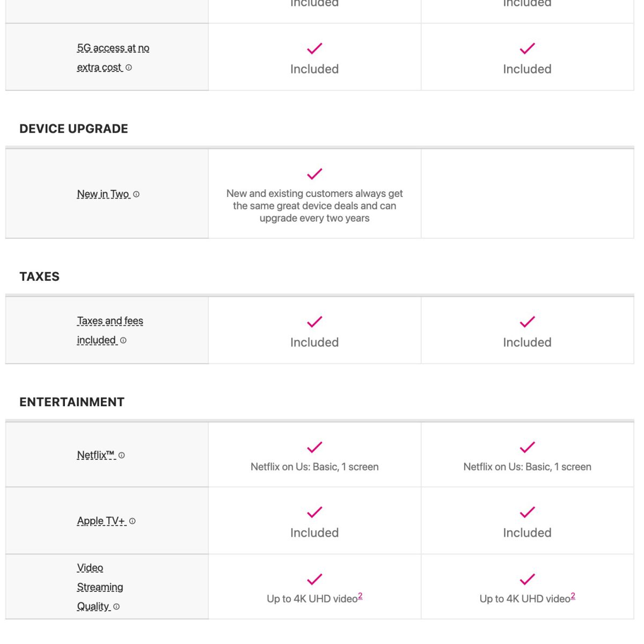
Task: Click the "New in Two" feature link
Action: 103,194
